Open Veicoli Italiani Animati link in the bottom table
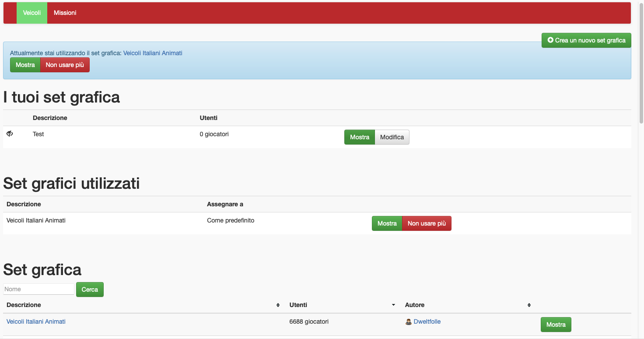Image resolution: width=644 pixels, height=339 pixels. (36, 321)
